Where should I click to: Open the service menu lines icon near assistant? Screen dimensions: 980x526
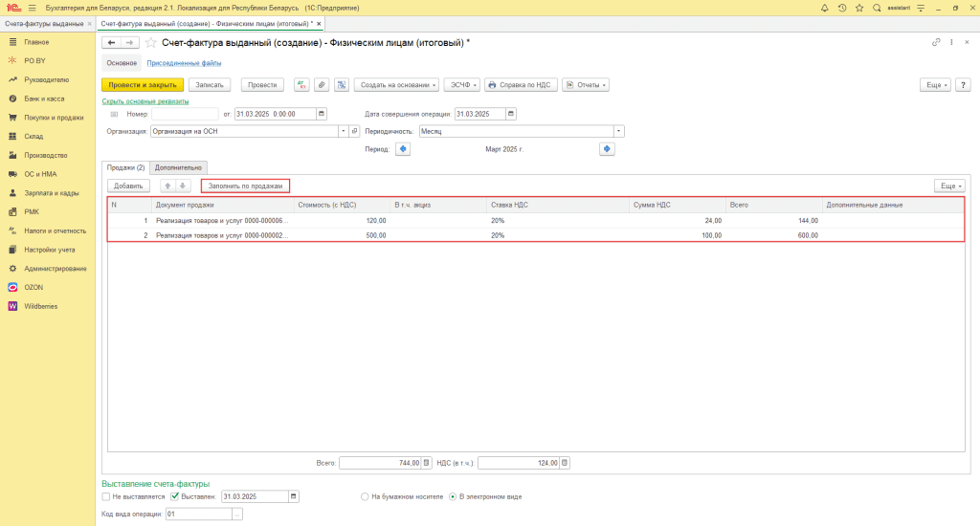coord(921,8)
